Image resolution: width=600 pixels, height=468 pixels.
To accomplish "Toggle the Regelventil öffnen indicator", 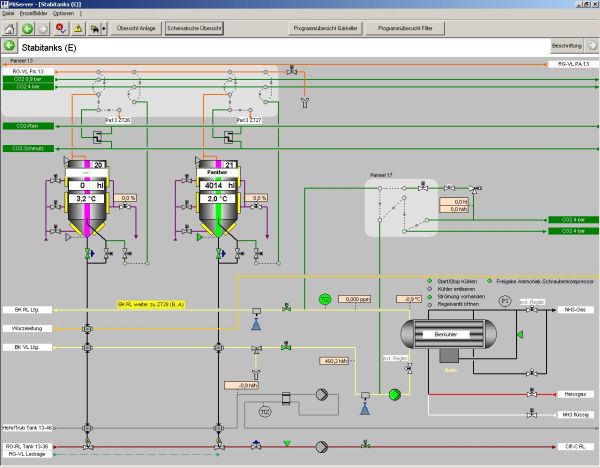I will tap(430, 303).
